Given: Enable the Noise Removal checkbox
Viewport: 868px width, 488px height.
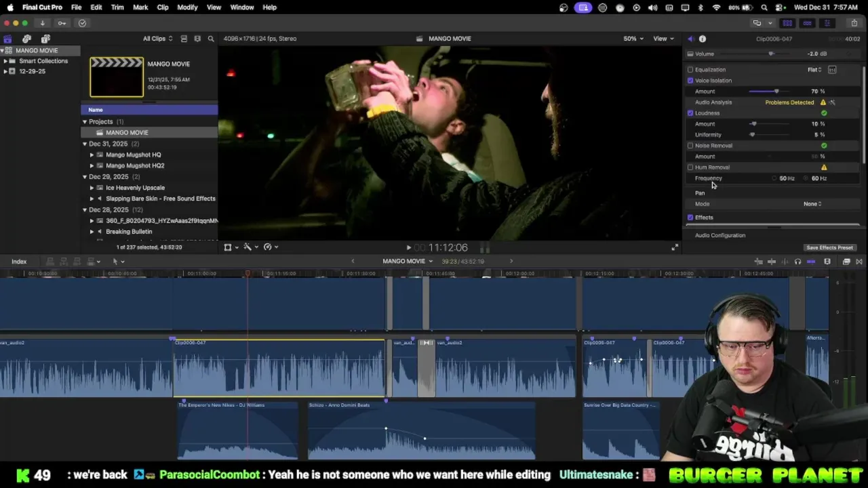Looking at the screenshot, I should coord(690,146).
